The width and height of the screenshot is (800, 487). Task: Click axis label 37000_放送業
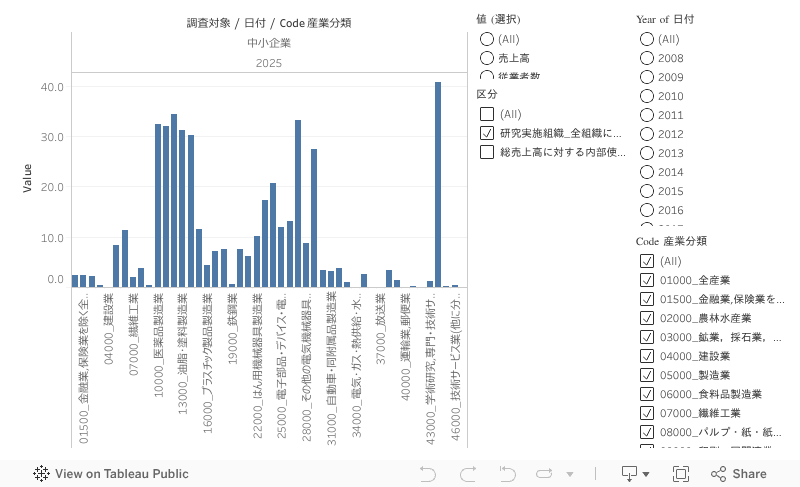coord(381,329)
